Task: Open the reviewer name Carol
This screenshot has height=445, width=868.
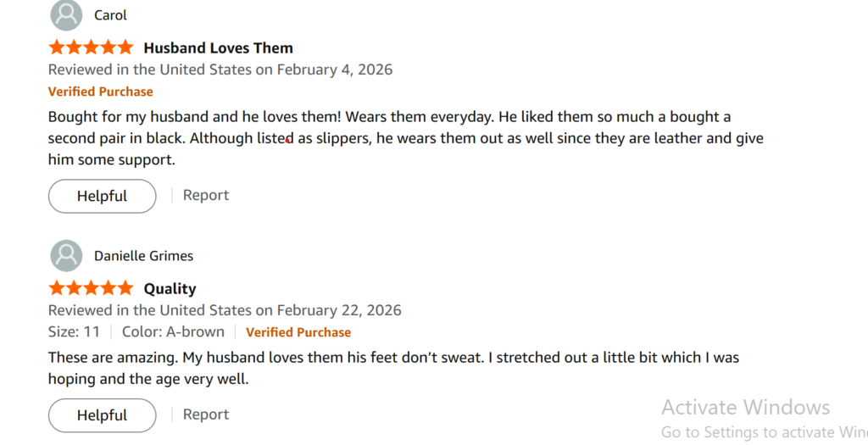Action: (110, 15)
